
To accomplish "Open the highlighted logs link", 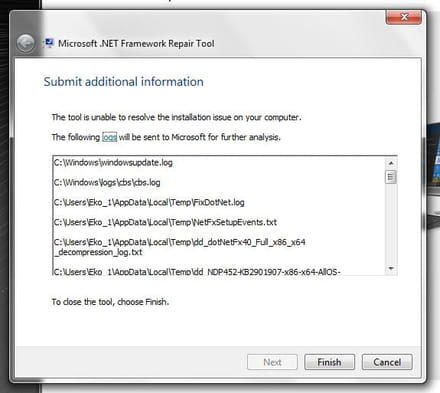I will click(x=109, y=137).
